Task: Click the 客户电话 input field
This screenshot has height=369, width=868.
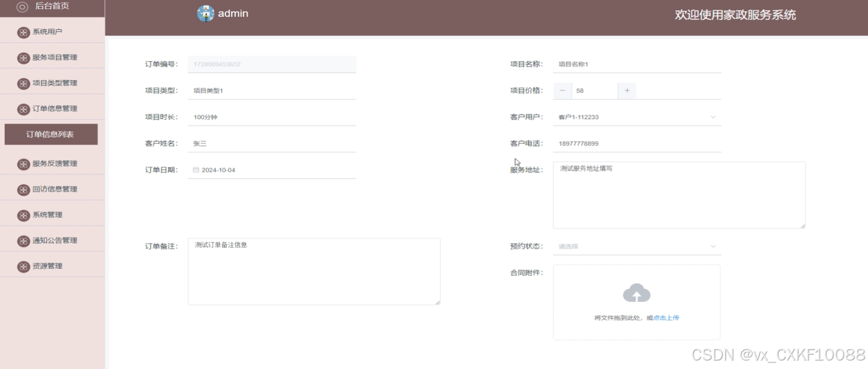Action: [x=637, y=143]
